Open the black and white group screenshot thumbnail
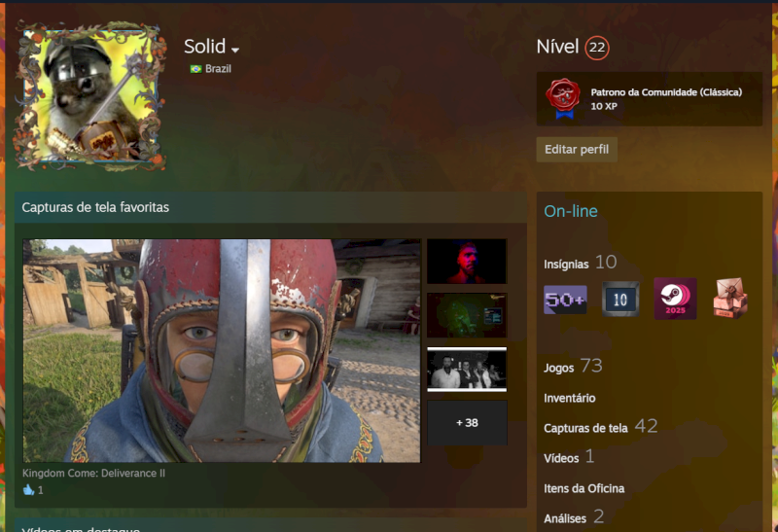778x532 pixels. (467, 370)
